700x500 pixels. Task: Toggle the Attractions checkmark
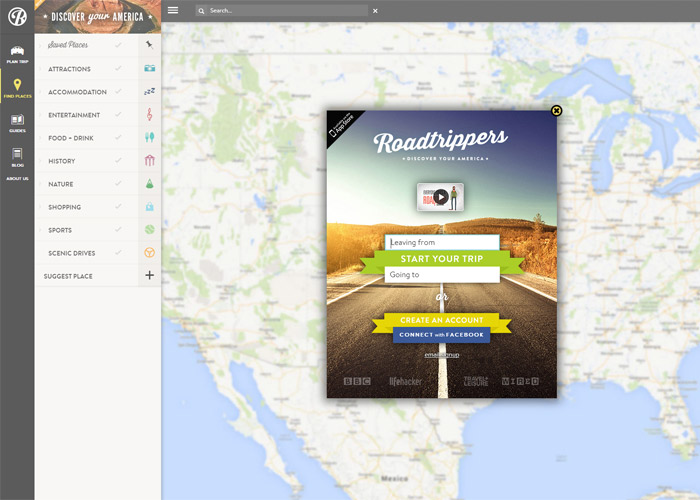(x=118, y=68)
